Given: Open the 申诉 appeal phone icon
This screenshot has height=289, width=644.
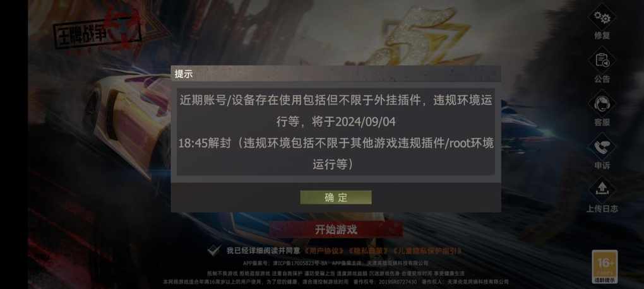Looking at the screenshot, I should [x=602, y=147].
